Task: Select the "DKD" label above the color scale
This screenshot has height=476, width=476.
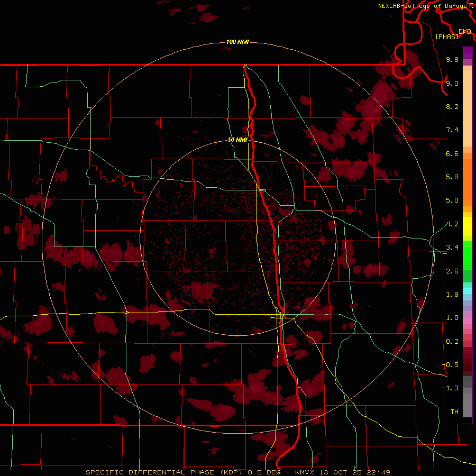Action: click(465, 32)
